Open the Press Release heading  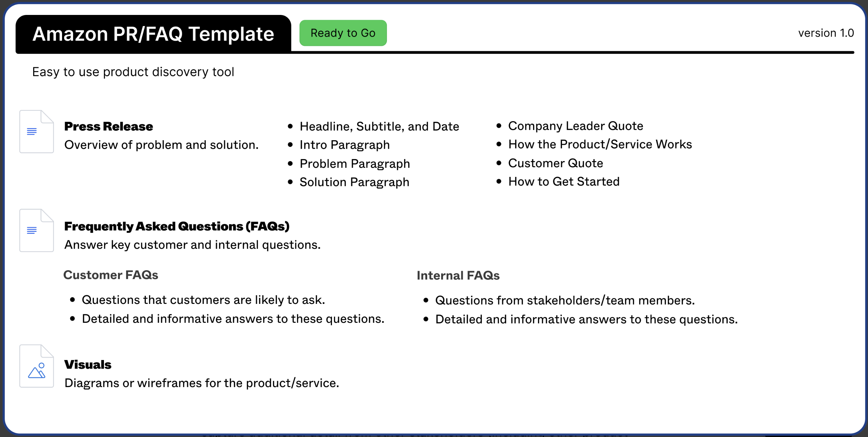(108, 127)
